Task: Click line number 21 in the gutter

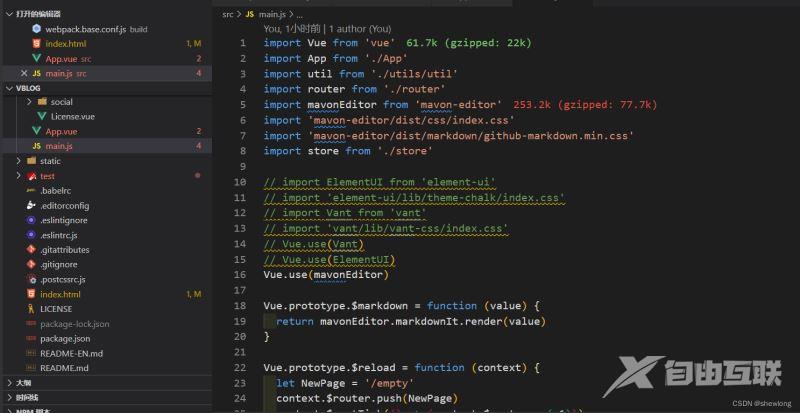Action: (240, 352)
